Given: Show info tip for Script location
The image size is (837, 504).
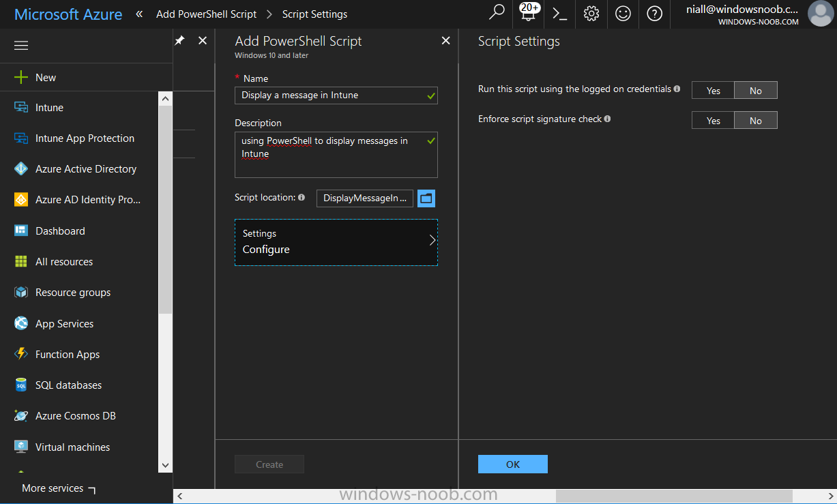Looking at the screenshot, I should click(302, 197).
